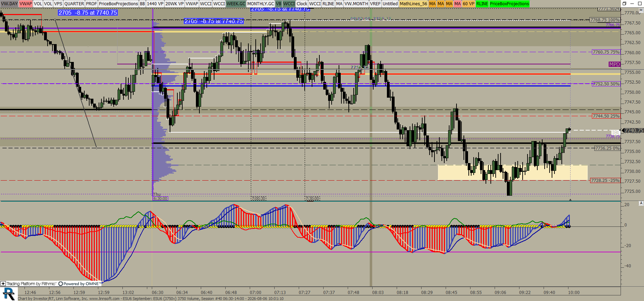Click the "7728.25 -25%" level label

point(605,181)
